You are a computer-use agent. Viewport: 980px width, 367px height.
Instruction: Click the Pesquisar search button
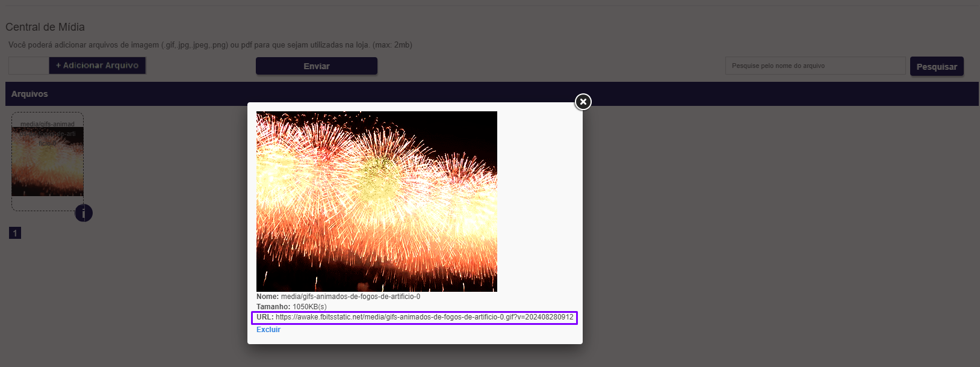click(x=937, y=66)
